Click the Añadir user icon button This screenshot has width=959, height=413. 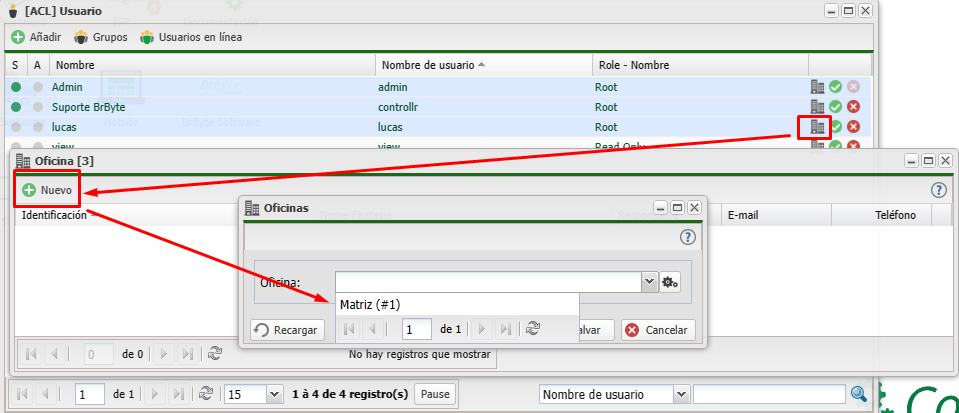(x=36, y=37)
